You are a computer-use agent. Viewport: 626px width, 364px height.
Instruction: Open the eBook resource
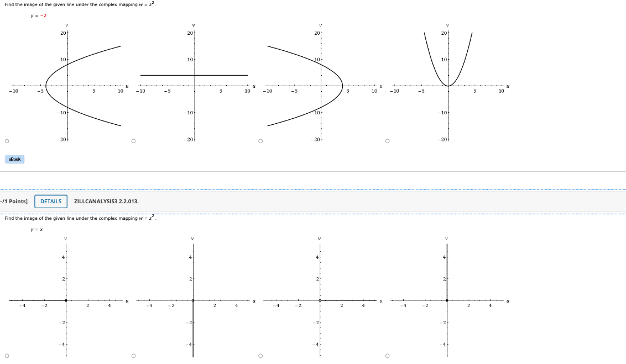click(x=14, y=159)
